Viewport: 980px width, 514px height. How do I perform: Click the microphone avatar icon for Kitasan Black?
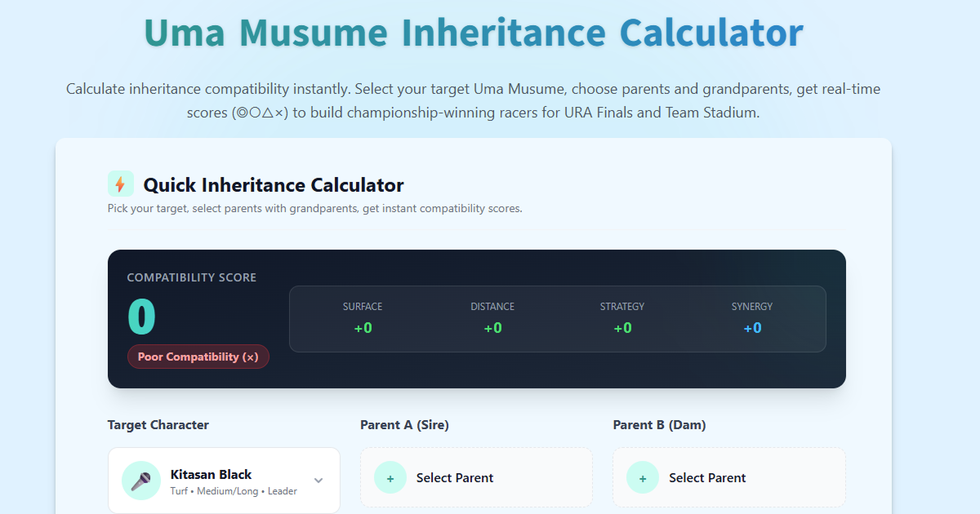[x=140, y=481]
